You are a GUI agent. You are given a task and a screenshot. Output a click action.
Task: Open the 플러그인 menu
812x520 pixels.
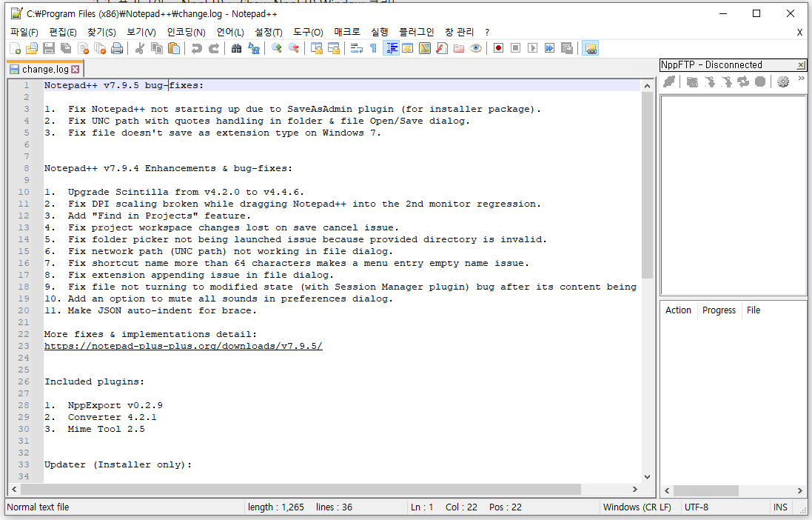[416, 32]
